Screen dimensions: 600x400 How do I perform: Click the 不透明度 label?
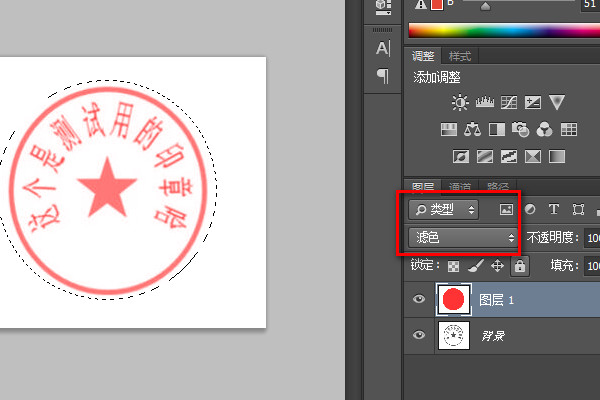pos(553,238)
